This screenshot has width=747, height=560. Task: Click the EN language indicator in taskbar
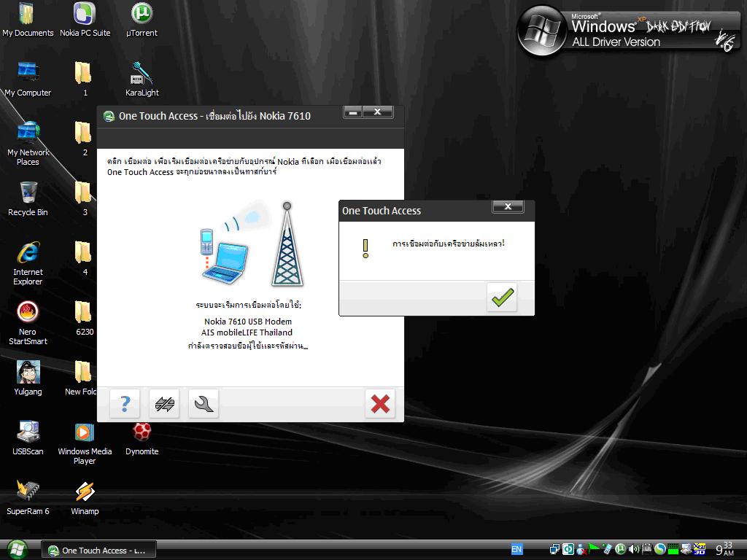click(516, 550)
